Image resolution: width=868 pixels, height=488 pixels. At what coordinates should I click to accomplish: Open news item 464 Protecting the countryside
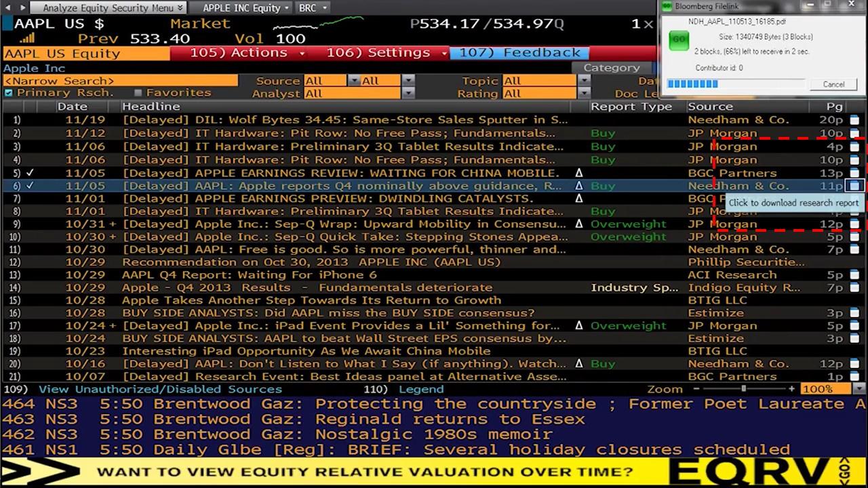pos(434,404)
